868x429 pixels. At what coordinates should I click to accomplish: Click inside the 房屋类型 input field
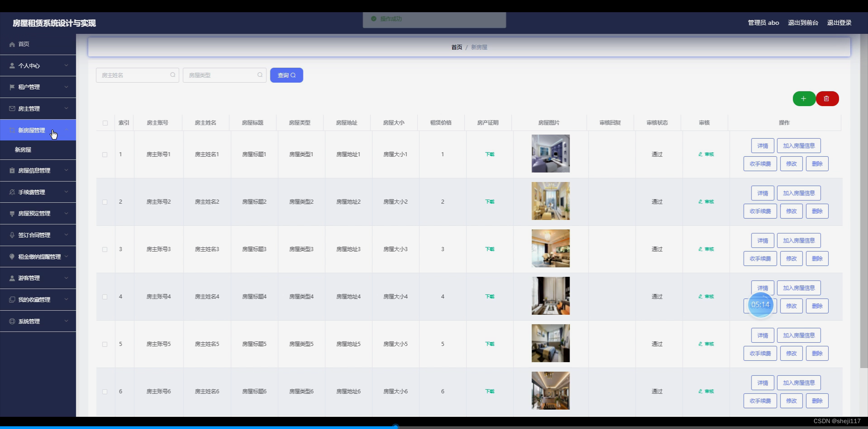(x=217, y=75)
